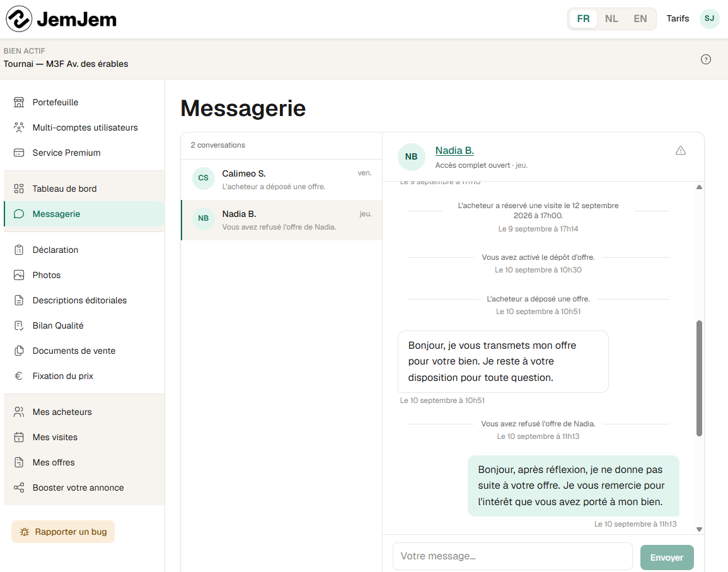Click the CS avatar of Calimeo S.

coord(204,178)
